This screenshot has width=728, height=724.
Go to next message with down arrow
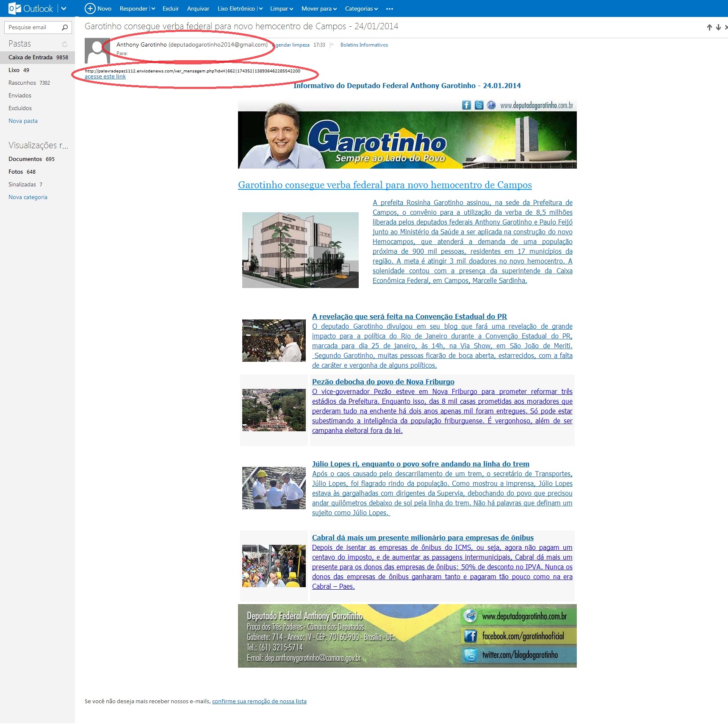point(718,28)
